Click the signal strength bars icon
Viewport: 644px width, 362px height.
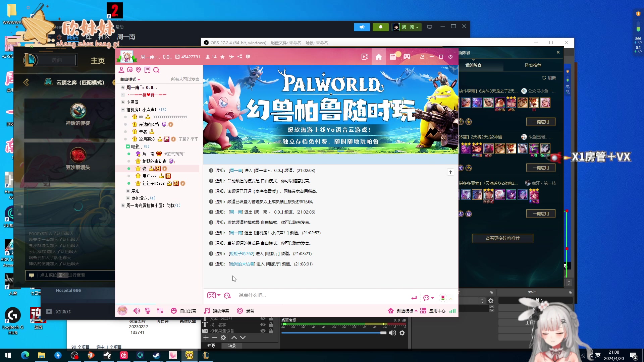click(452, 311)
